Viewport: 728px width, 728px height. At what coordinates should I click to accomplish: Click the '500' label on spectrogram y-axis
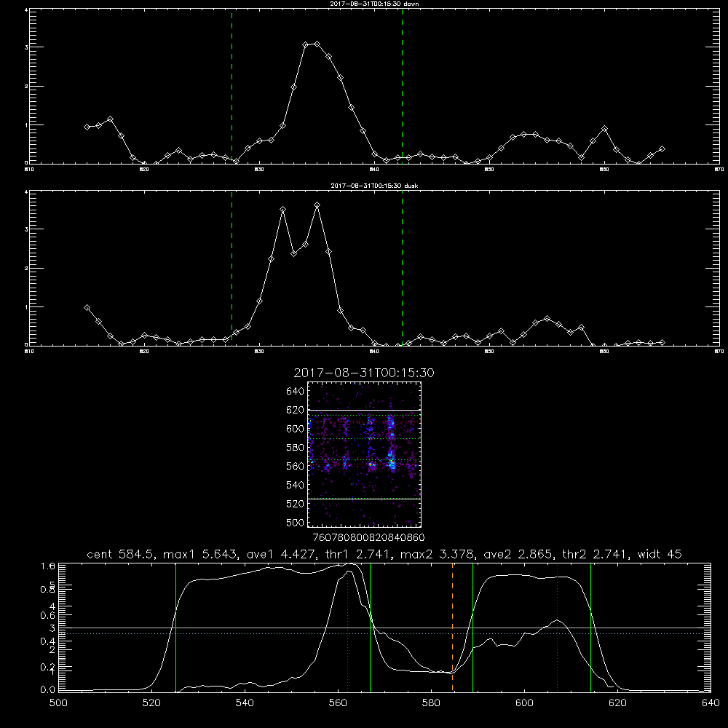(295, 522)
